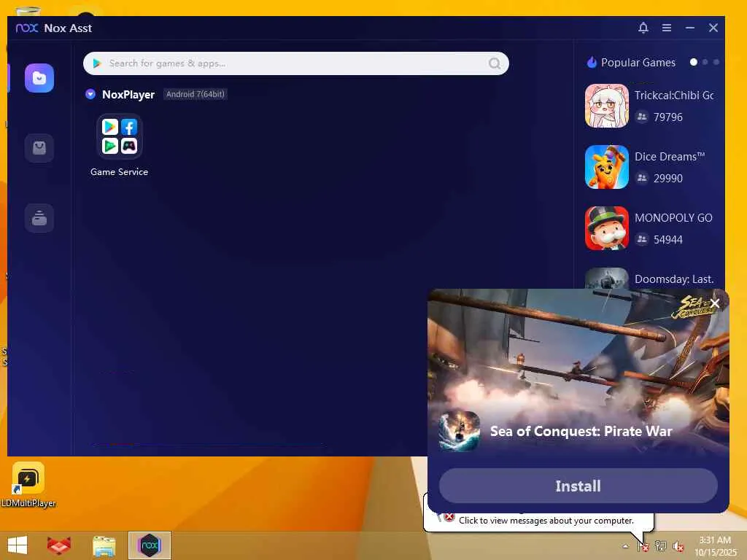This screenshot has width=747, height=560.
Task: Click the magnifier search icon
Action: click(x=495, y=63)
